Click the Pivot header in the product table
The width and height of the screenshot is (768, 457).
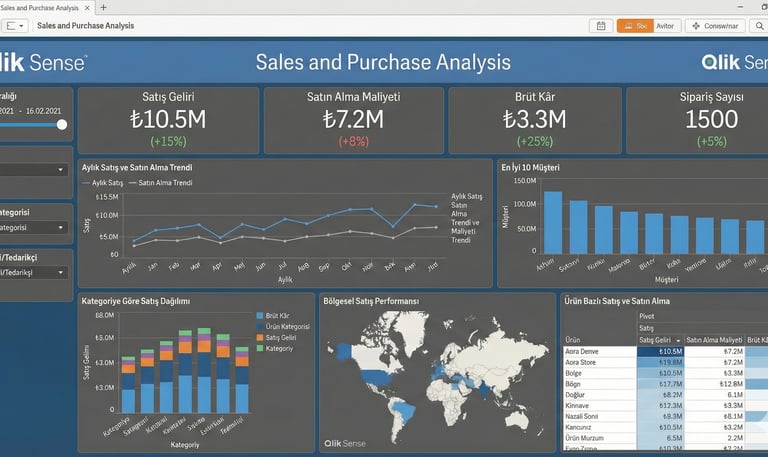pyautogui.click(x=647, y=316)
